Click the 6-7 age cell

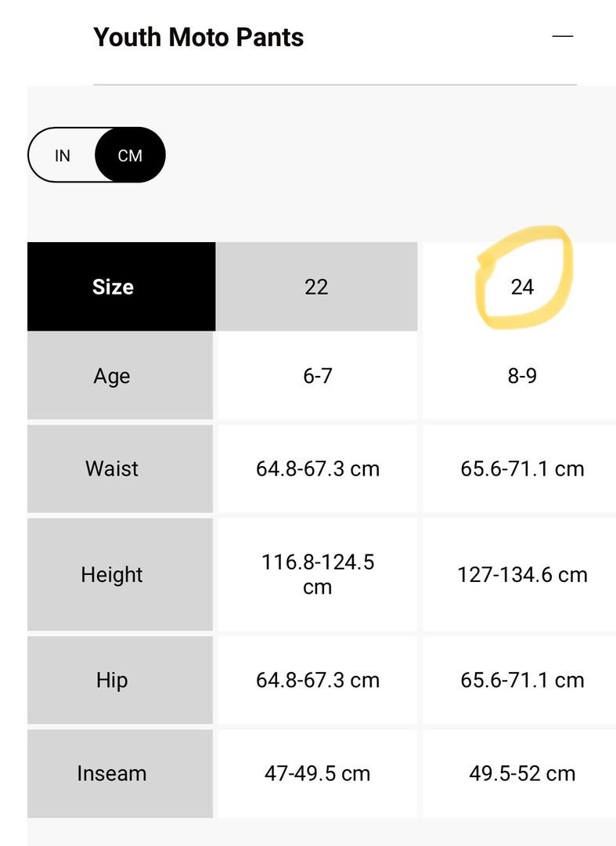[317, 376]
